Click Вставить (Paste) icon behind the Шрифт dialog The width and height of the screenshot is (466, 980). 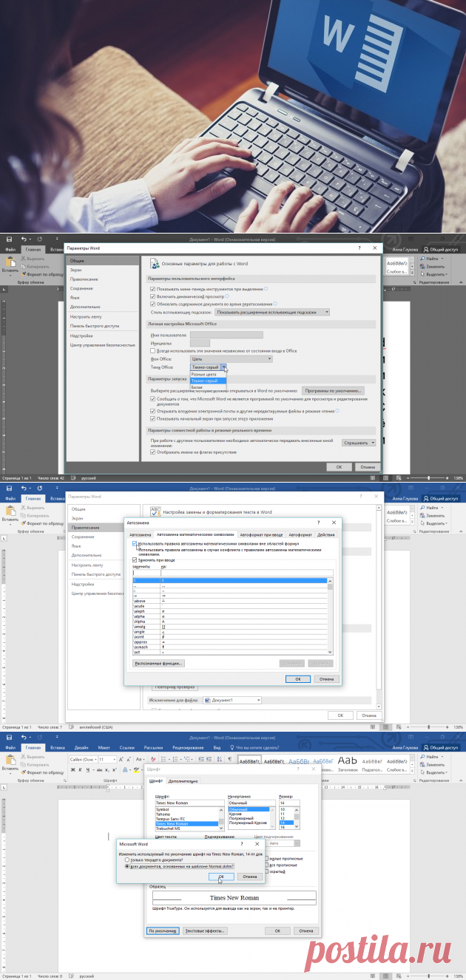pyautogui.click(x=10, y=760)
